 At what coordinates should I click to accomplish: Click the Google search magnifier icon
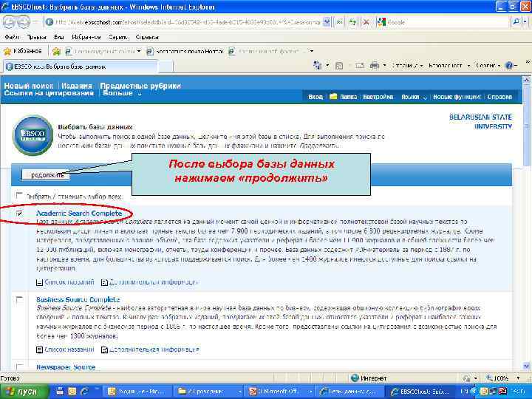click(x=516, y=22)
